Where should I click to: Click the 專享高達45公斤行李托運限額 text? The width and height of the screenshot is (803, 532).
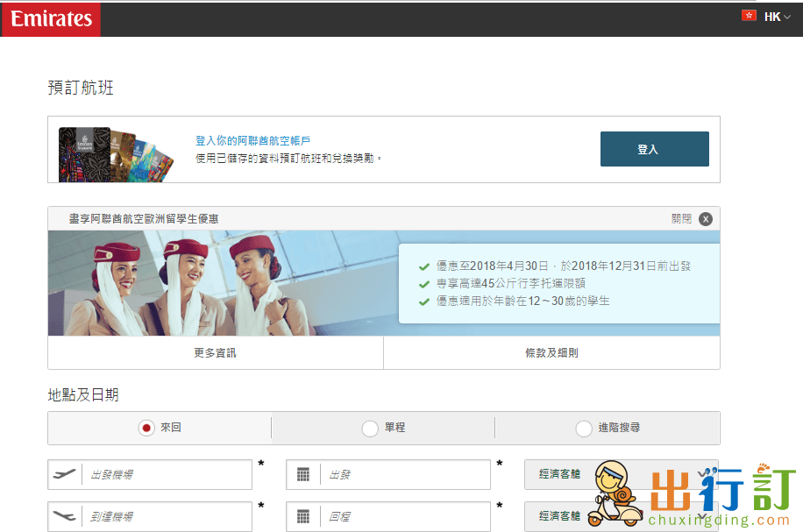(510, 283)
